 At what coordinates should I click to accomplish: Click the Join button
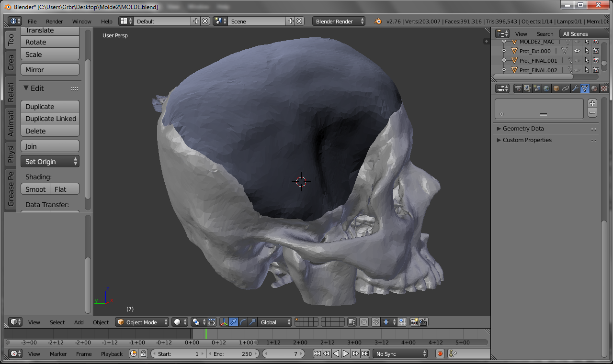point(50,146)
